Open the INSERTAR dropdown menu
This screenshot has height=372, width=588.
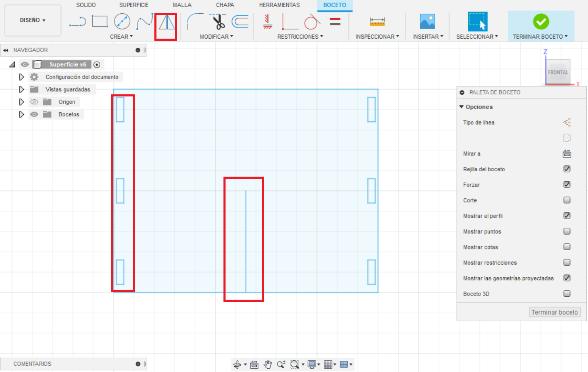point(428,37)
